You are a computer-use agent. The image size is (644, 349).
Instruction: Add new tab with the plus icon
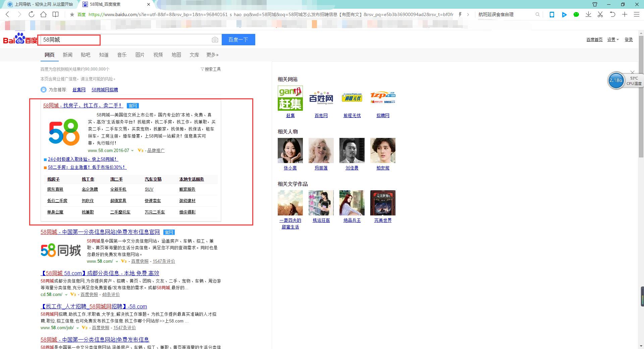(625, 14)
